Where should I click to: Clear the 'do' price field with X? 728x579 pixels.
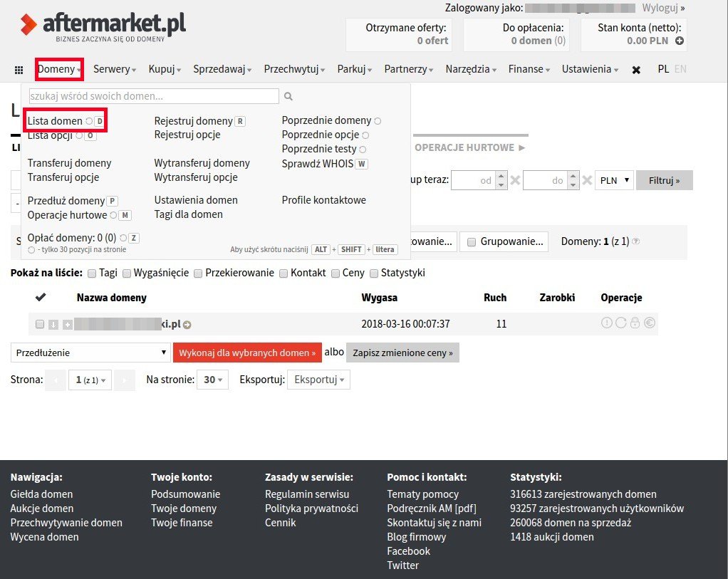pos(587,180)
